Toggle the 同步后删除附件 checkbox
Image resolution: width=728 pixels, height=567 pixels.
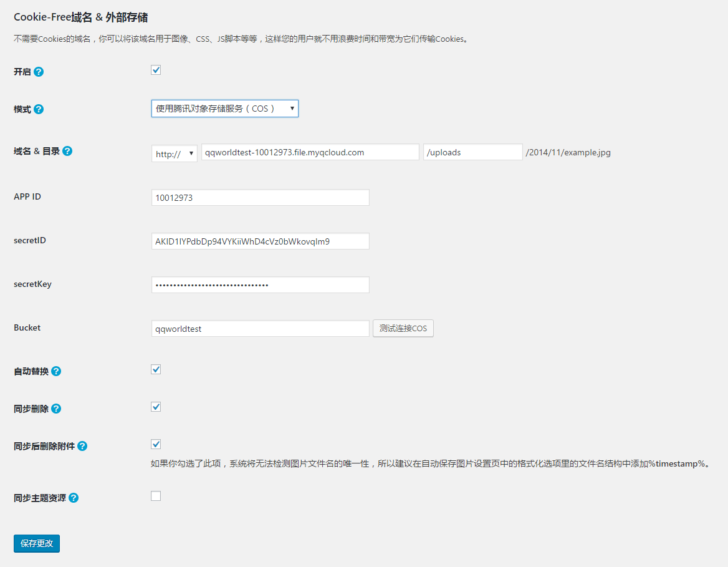(x=156, y=444)
